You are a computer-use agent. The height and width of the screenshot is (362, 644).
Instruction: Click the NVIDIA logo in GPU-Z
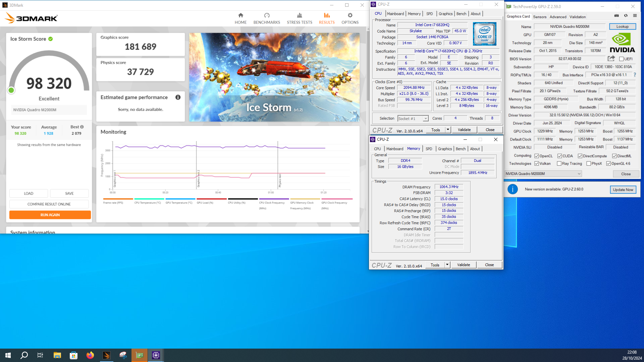(x=622, y=43)
